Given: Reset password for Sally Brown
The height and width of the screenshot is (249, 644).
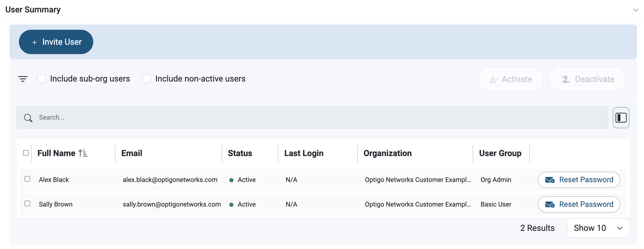Looking at the screenshot, I should coord(579,204).
